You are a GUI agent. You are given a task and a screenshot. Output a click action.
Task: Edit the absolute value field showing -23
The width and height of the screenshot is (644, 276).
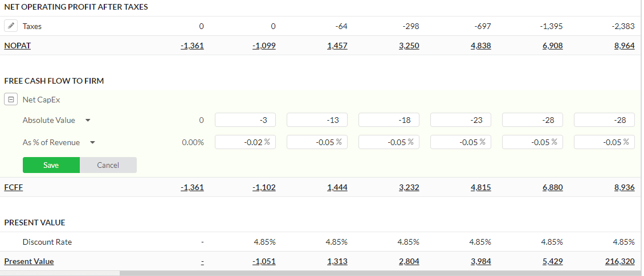tap(461, 120)
